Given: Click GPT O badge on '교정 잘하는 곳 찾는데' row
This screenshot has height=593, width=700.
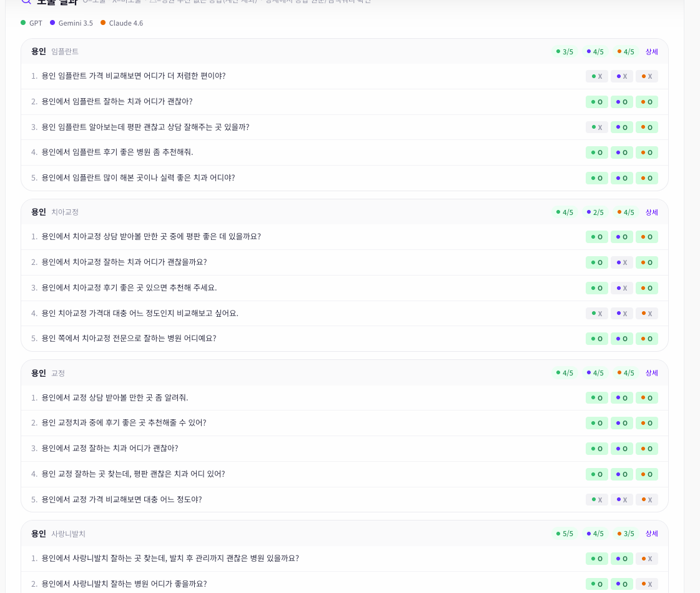Looking at the screenshot, I should pyautogui.click(x=596, y=474).
